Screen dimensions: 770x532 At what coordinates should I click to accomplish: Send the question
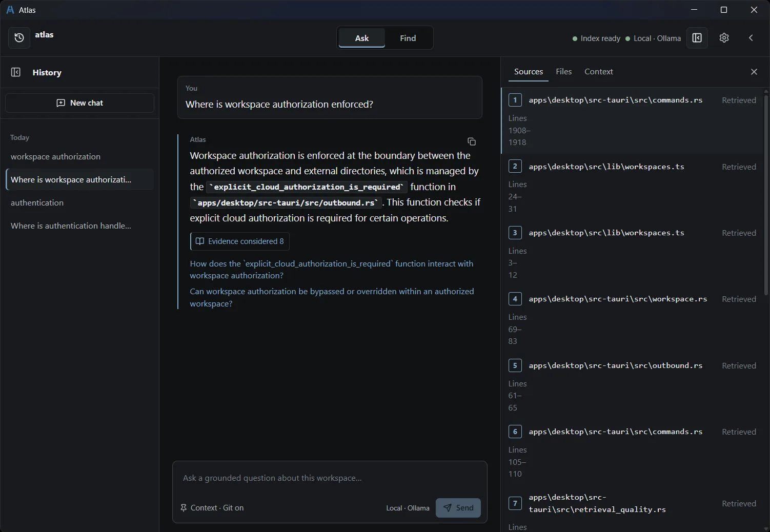point(458,508)
